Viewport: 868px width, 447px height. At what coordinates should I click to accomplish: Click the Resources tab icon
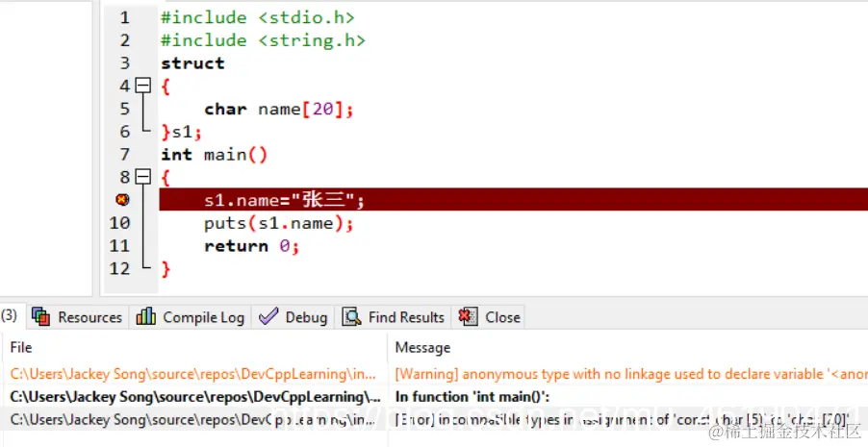coord(41,316)
